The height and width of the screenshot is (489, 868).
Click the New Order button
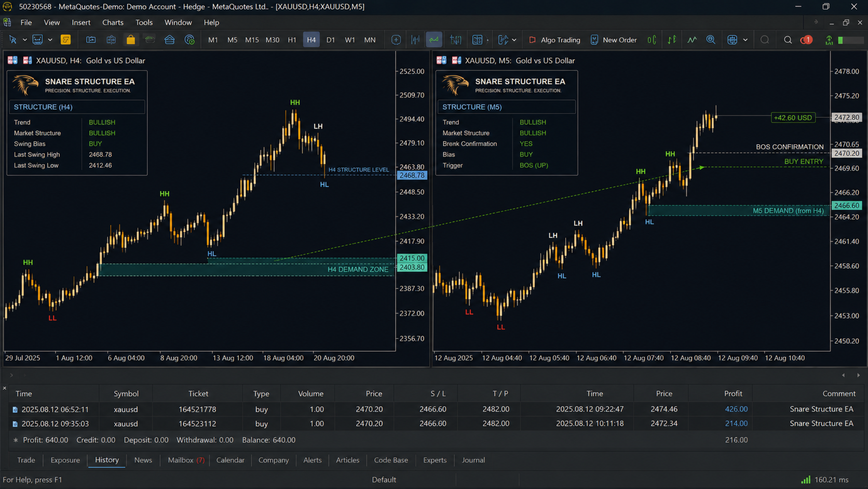pyautogui.click(x=614, y=39)
